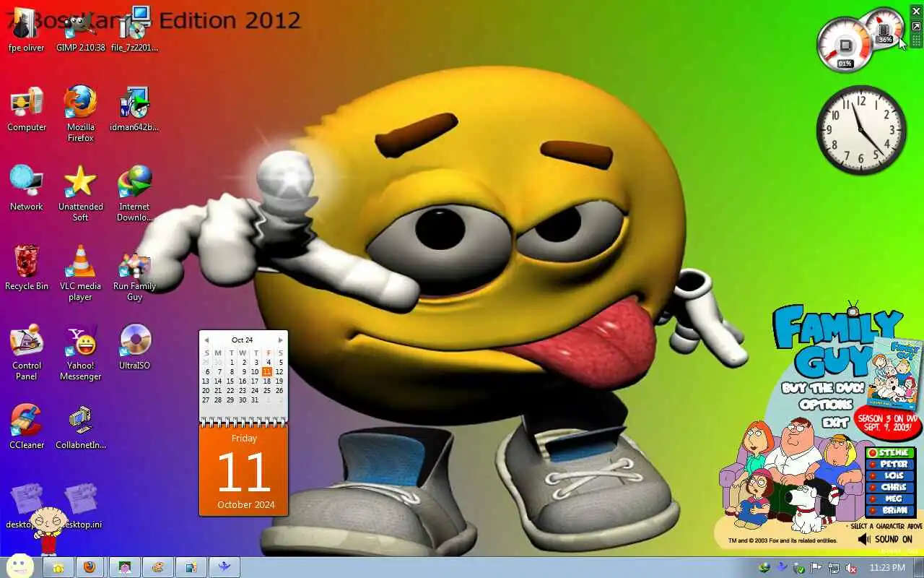The width and height of the screenshot is (924, 578).
Task: Open the Recycle Bin
Action: pyautogui.click(x=27, y=268)
